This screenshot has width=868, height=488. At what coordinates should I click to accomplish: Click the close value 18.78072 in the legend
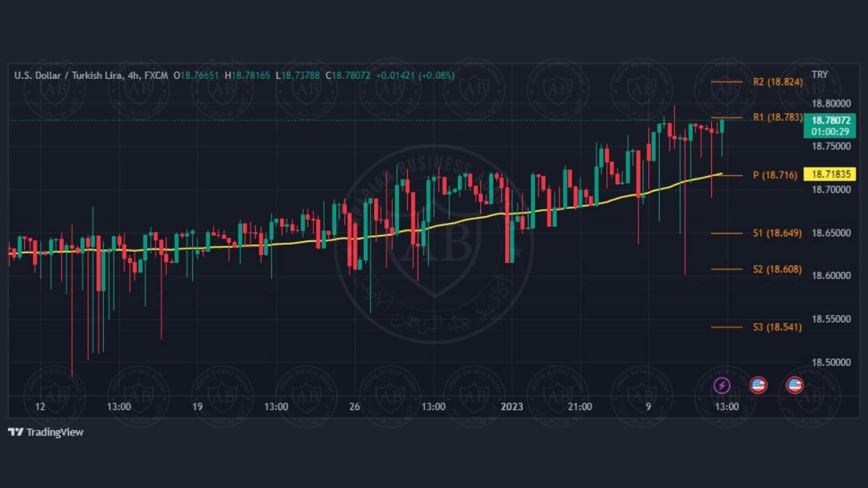click(x=351, y=75)
